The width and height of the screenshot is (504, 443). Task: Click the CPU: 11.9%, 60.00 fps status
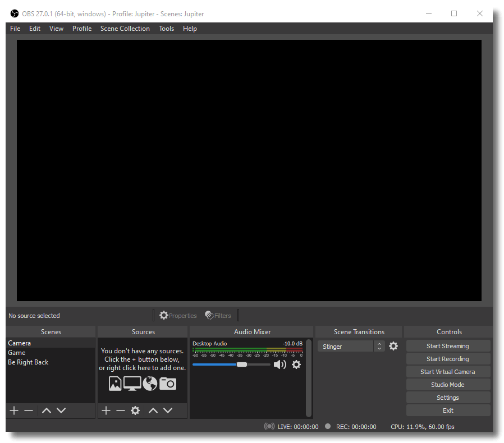(423, 427)
